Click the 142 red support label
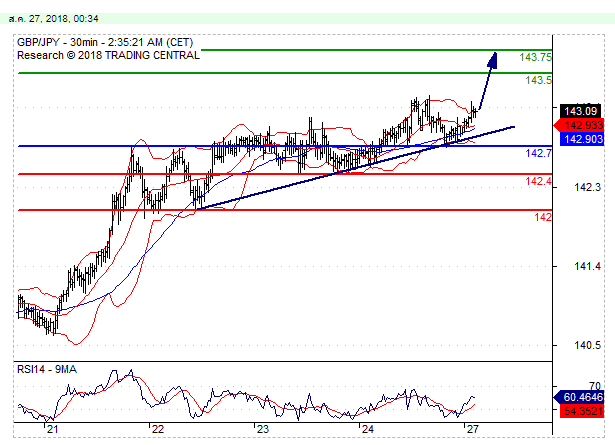 (x=543, y=217)
